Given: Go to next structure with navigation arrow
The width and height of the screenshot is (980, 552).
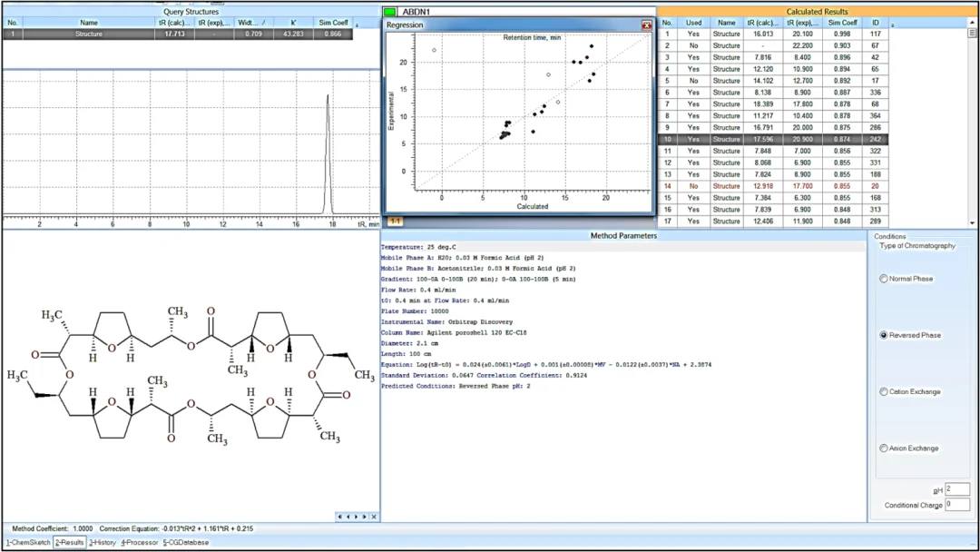Looking at the screenshot, I should coord(357,517).
